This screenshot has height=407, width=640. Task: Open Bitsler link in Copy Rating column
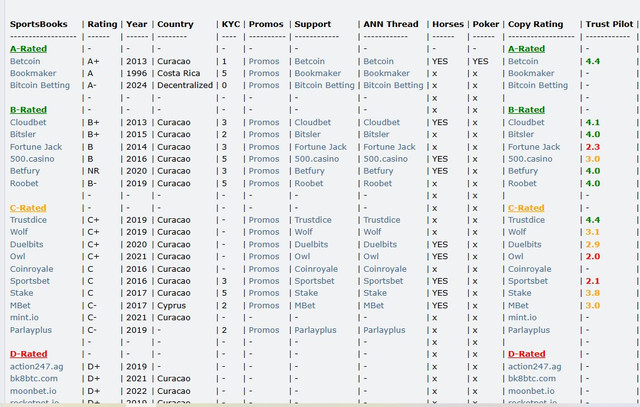tap(521, 134)
